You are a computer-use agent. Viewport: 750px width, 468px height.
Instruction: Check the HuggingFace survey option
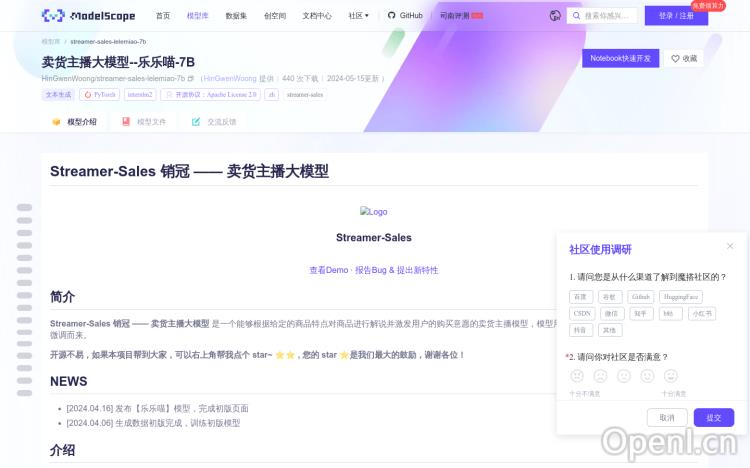click(x=681, y=297)
